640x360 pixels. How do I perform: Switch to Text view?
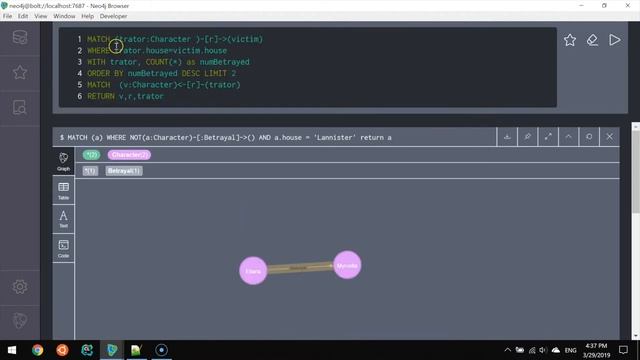[63, 219]
